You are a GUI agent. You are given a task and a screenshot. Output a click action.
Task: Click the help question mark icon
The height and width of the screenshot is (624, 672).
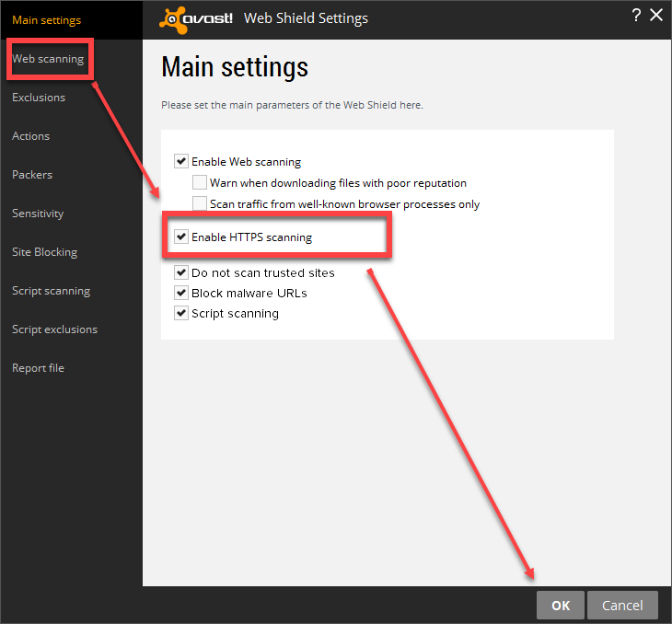coord(636,15)
